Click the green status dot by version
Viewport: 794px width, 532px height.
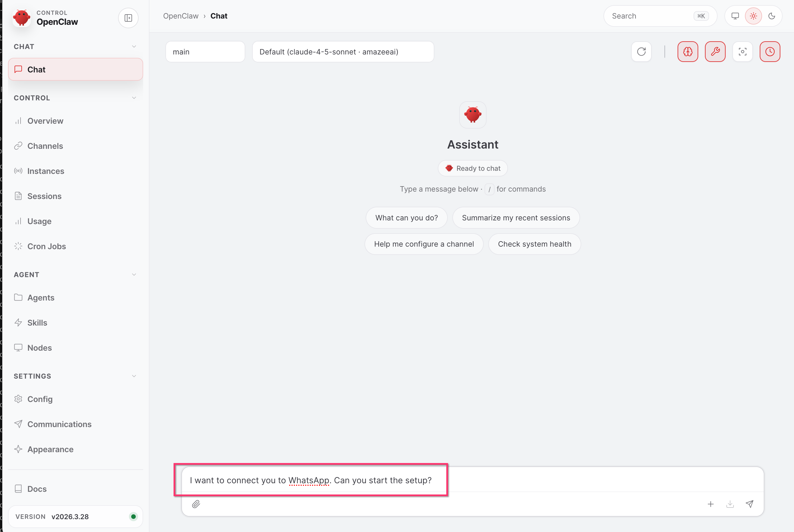pos(133,517)
